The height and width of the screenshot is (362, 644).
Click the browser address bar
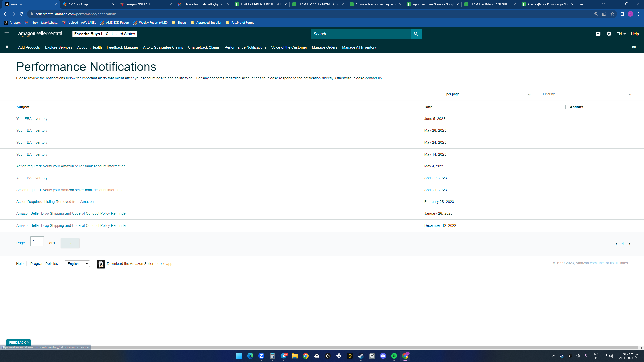click(312, 14)
